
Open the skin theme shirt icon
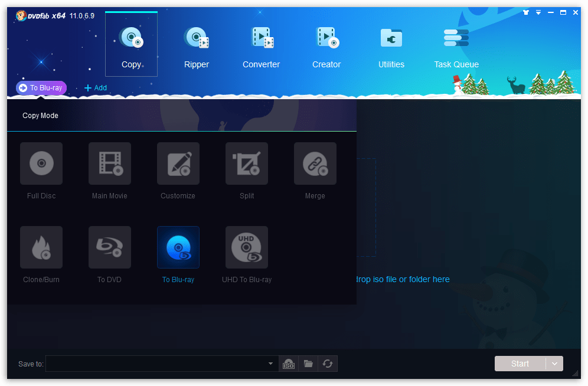click(526, 12)
